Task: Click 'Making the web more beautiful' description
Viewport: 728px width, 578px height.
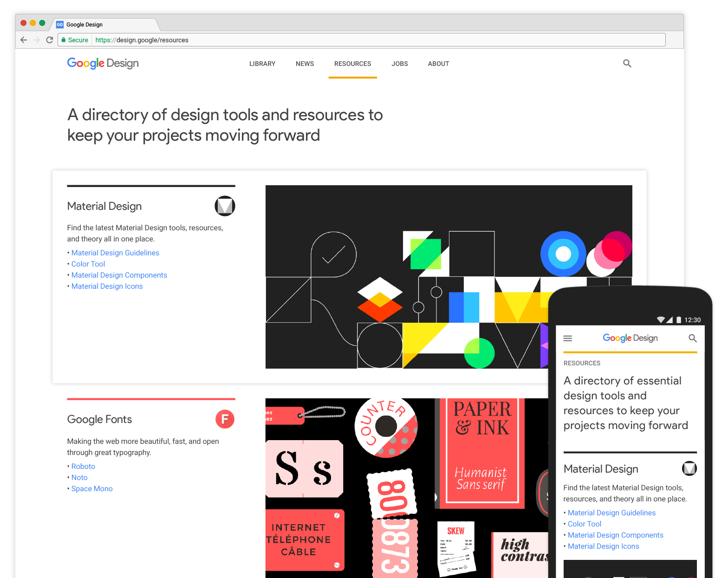Action: pos(143,447)
